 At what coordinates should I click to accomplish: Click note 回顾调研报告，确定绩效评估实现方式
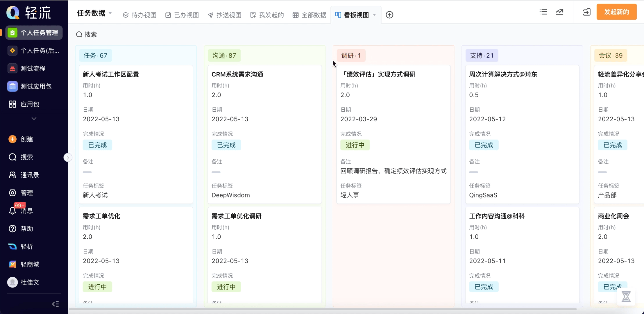pos(393,171)
